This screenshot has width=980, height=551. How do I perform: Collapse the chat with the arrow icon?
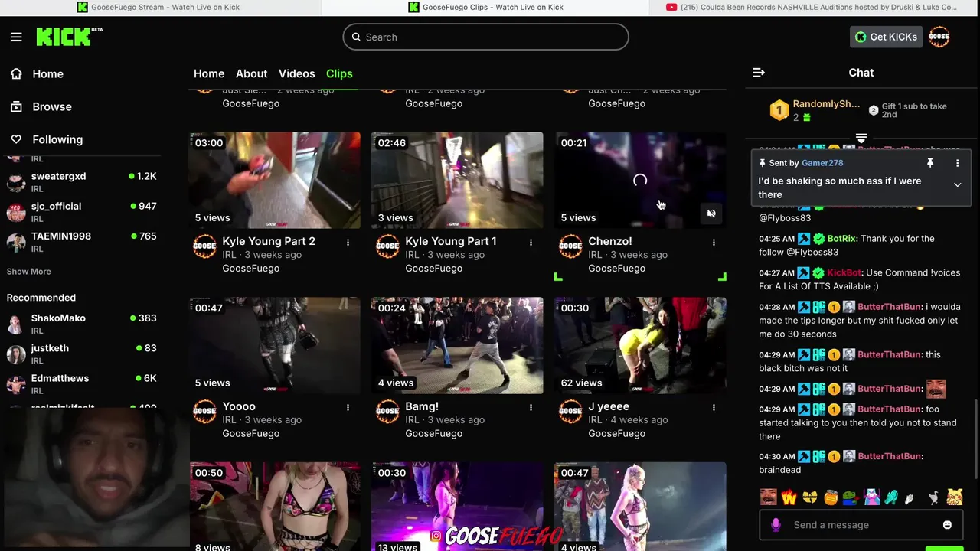pos(759,73)
